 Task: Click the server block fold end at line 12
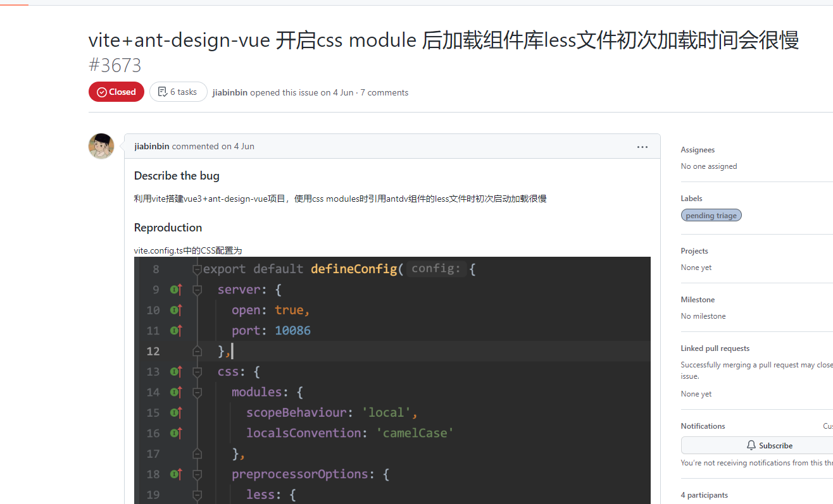tap(197, 351)
